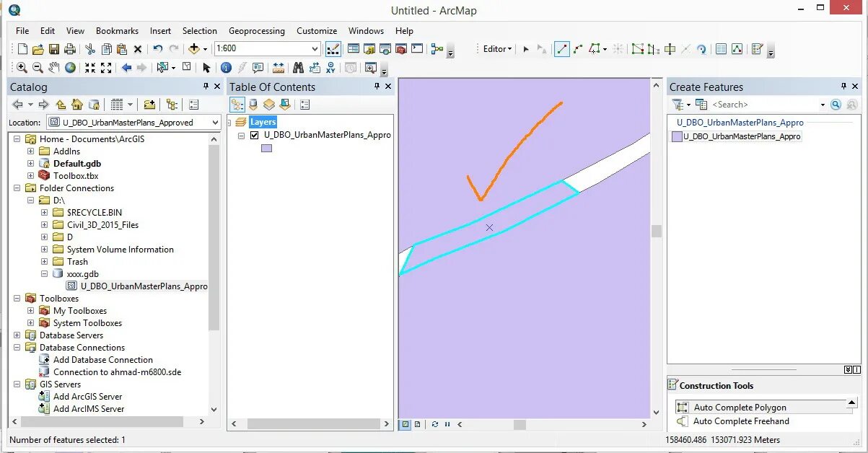Open a map with the Open folder icon

(38, 49)
